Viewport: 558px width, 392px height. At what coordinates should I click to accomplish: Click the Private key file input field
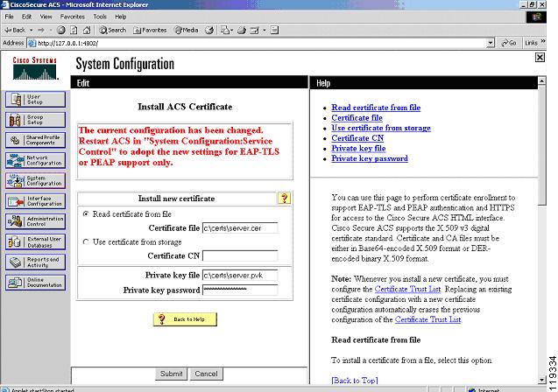point(240,276)
